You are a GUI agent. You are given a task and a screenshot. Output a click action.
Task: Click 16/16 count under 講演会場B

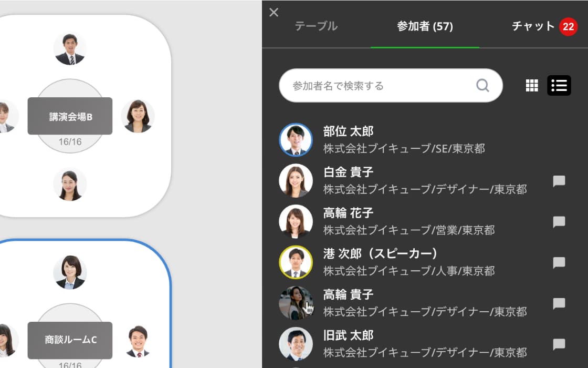pos(70,142)
